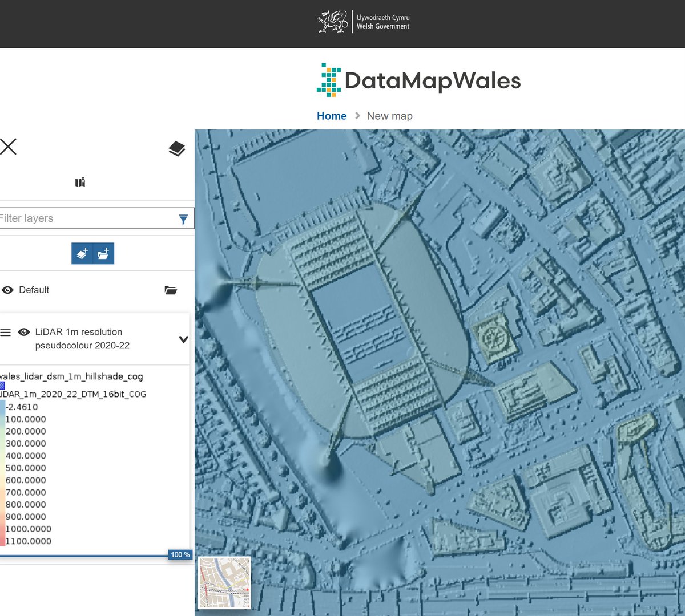
Task: Click the stadium on the map
Action: click(363, 321)
